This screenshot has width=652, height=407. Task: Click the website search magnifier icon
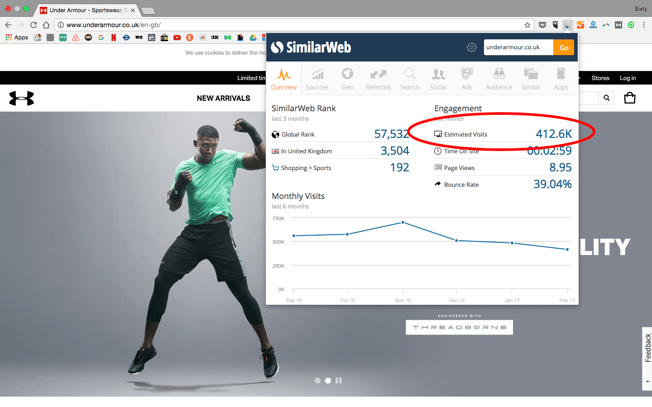[607, 98]
